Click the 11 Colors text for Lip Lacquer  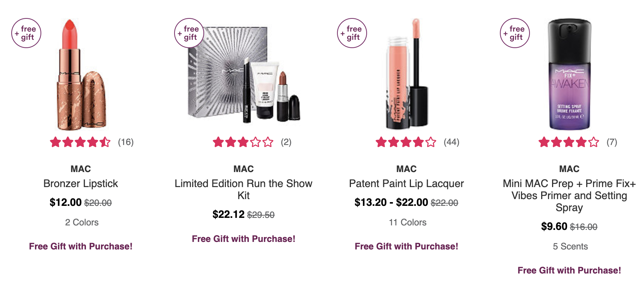tap(408, 222)
